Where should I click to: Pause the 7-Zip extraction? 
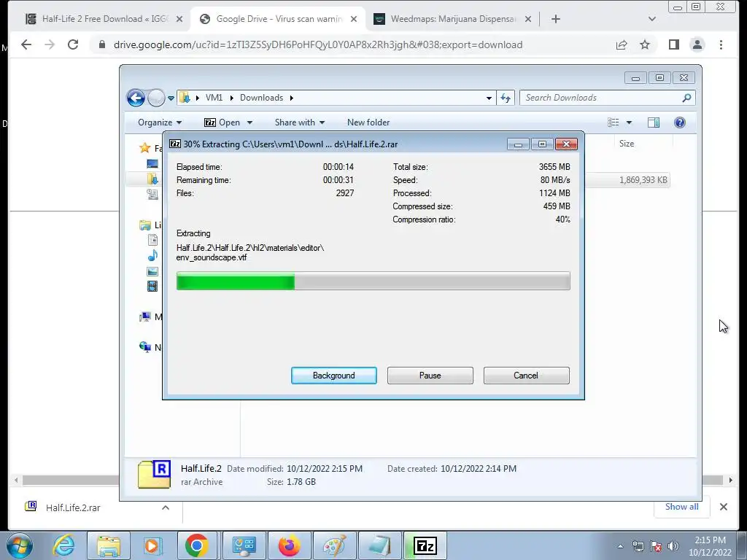pyautogui.click(x=430, y=376)
